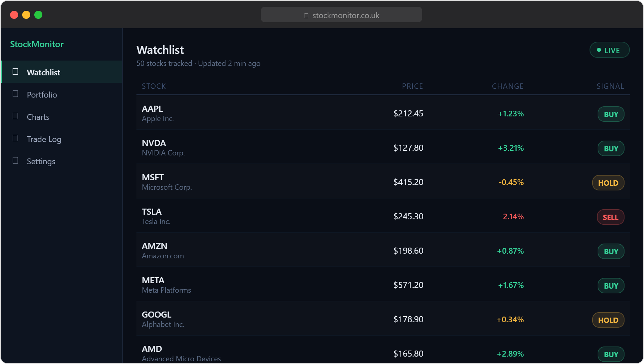Click the HOLD signal for GOOGL
The height and width of the screenshot is (364, 644).
tap(608, 320)
